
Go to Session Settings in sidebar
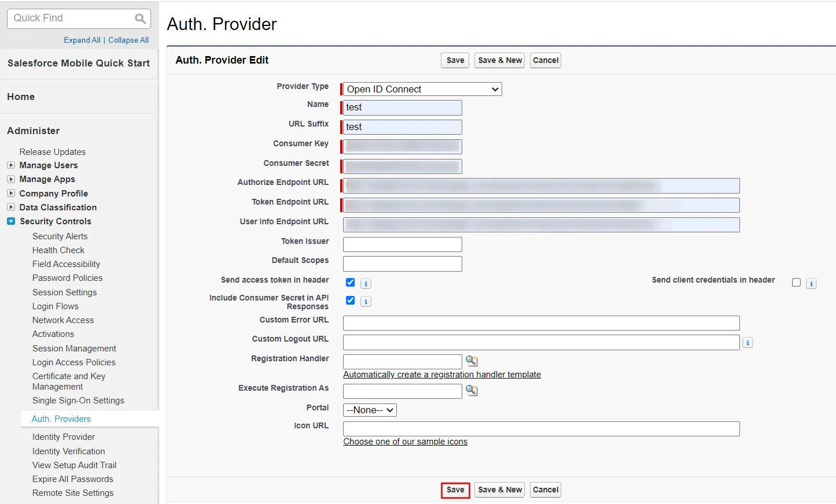(x=64, y=292)
